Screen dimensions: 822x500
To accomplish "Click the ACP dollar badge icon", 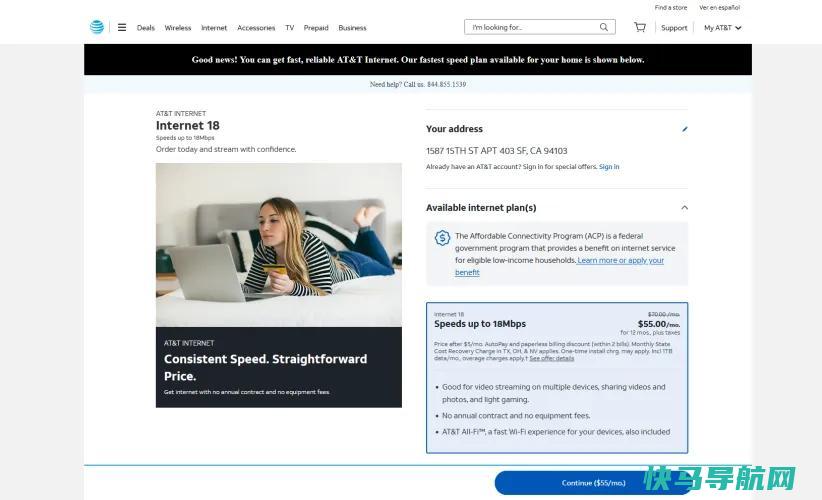I will click(442, 238).
